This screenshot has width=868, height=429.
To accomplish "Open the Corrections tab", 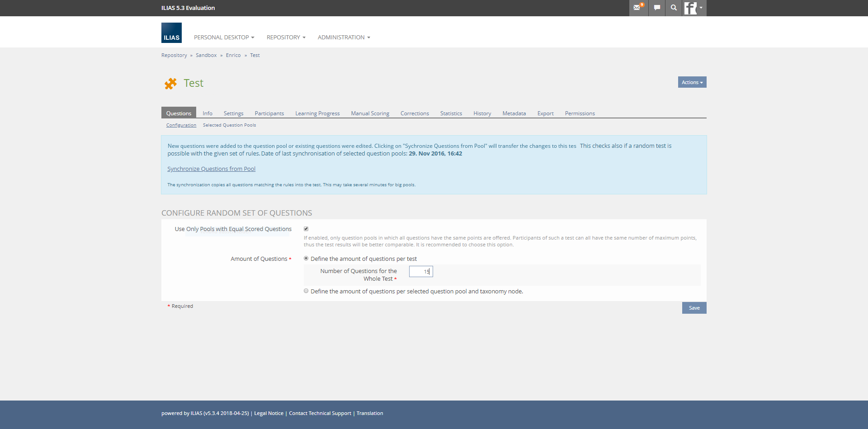I will 415,113.
